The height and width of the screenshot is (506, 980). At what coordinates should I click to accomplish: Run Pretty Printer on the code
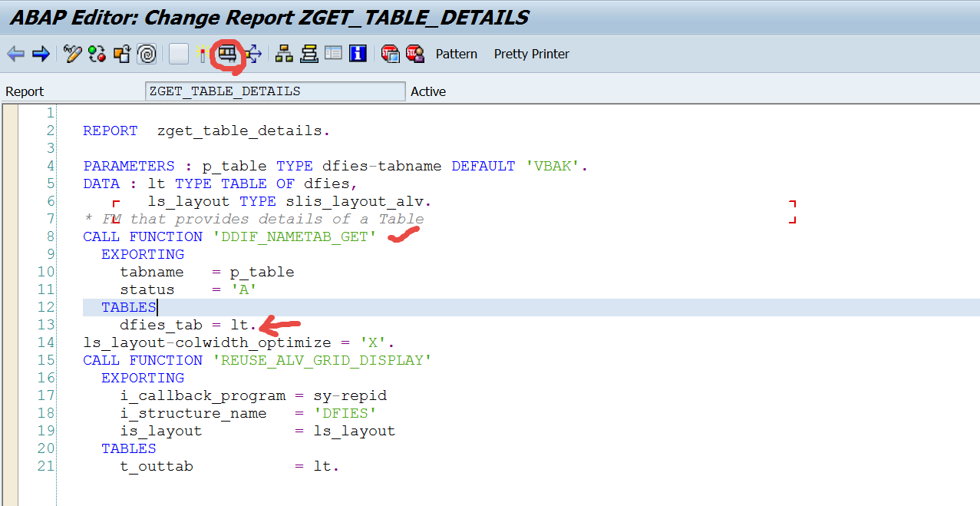(x=531, y=54)
